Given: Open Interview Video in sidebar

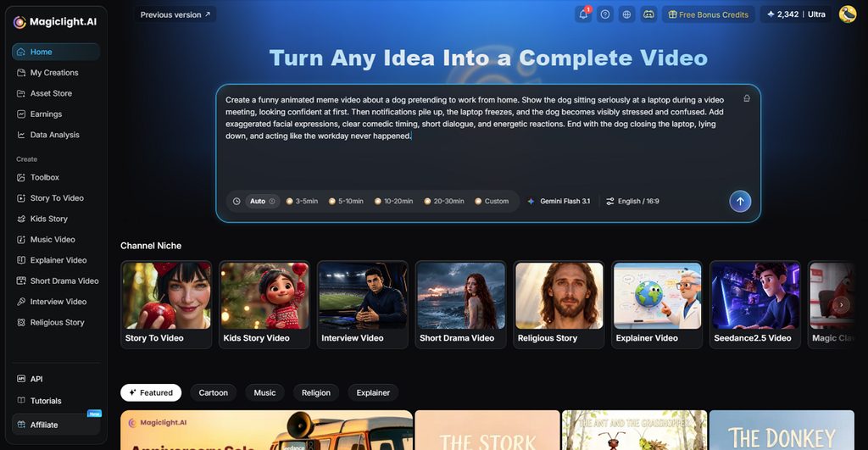Looking at the screenshot, I should tap(55, 302).
